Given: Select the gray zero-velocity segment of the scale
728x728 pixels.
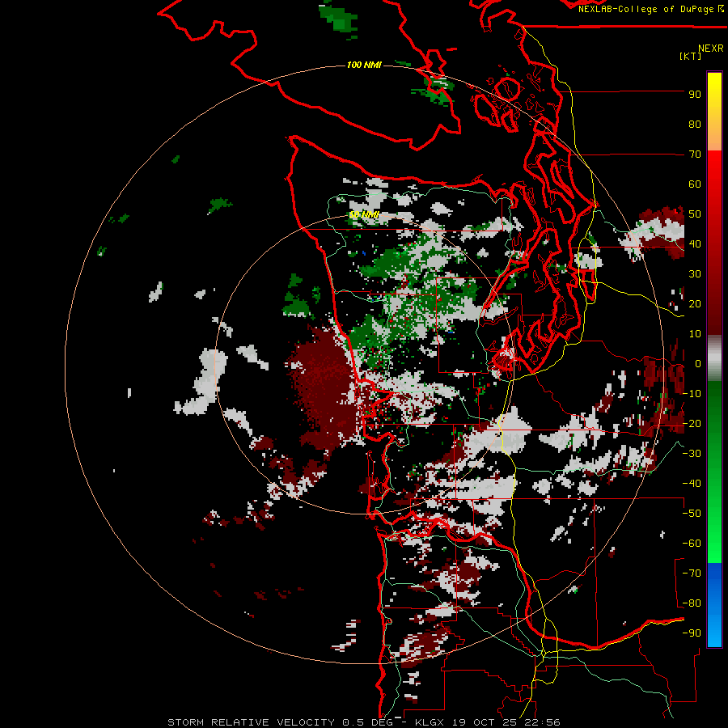Looking at the screenshot, I should point(714,358).
